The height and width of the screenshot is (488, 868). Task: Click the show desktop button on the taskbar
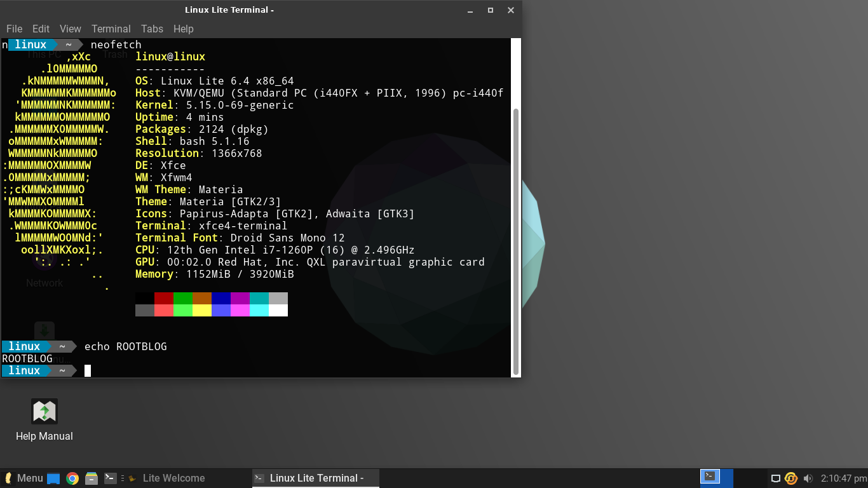click(53, 478)
